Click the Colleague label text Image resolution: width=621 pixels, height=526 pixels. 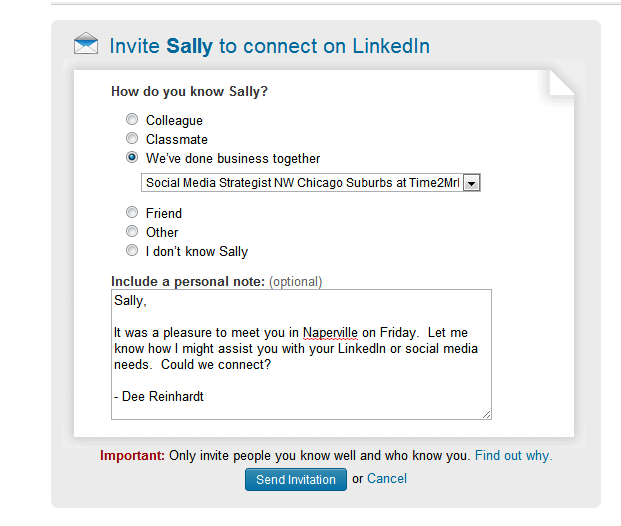tap(174, 120)
